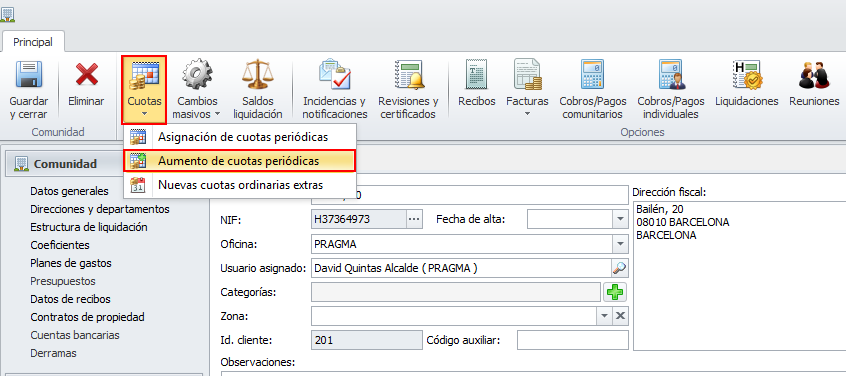Click the green plus Categorías icon
This screenshot has height=376, width=846.
[x=615, y=292]
